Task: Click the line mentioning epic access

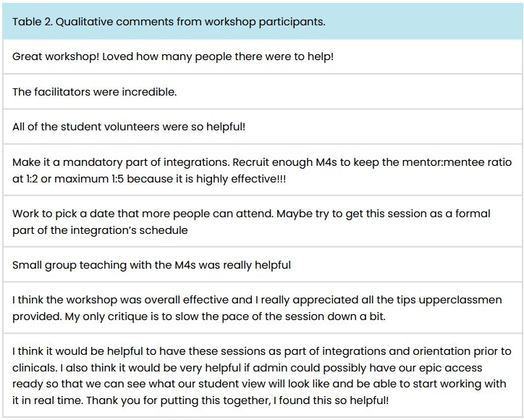Action: (248, 368)
